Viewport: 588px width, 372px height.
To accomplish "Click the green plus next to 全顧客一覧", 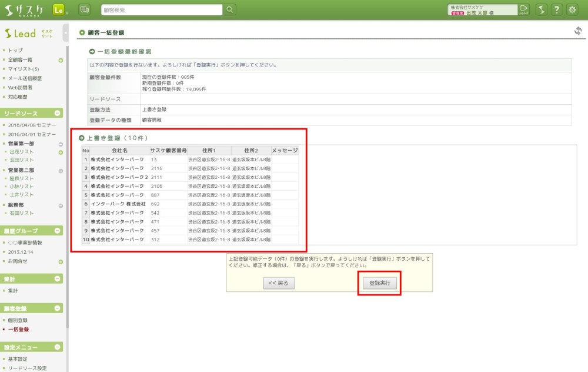I will pos(61,60).
